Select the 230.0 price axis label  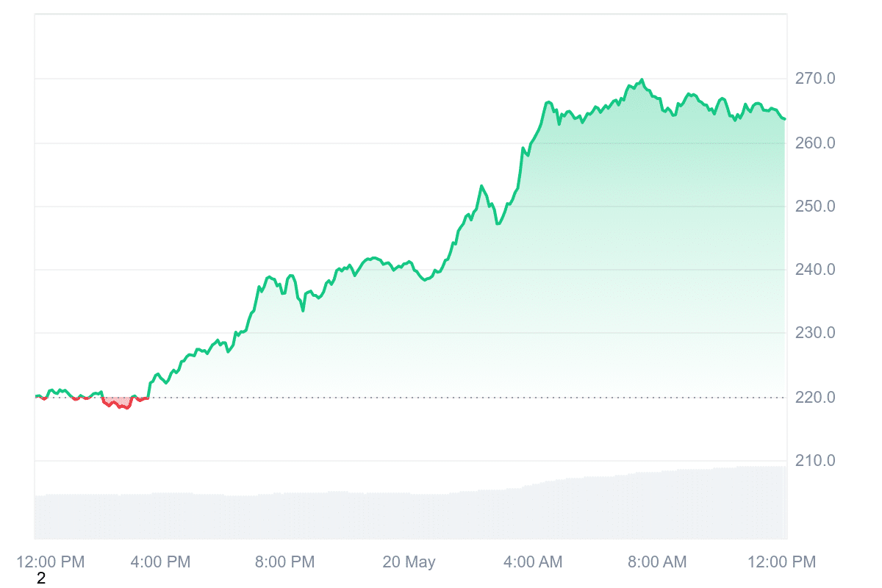point(814,334)
